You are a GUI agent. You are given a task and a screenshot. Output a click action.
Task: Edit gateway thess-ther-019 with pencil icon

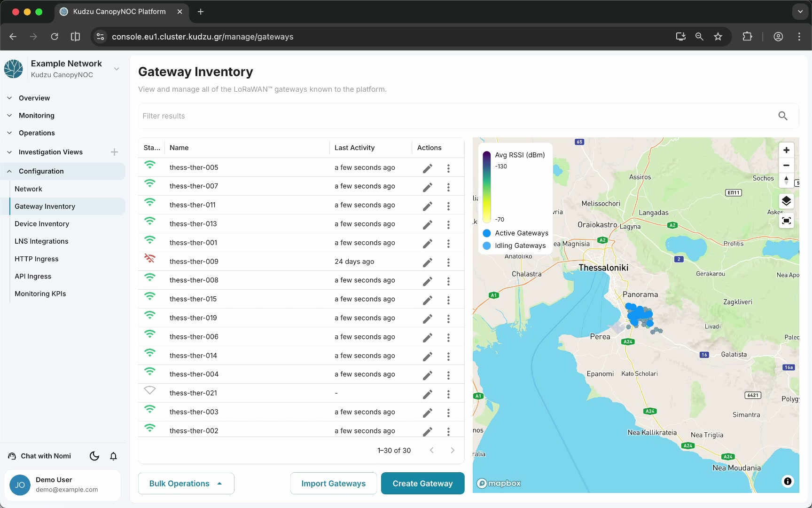[x=427, y=319]
